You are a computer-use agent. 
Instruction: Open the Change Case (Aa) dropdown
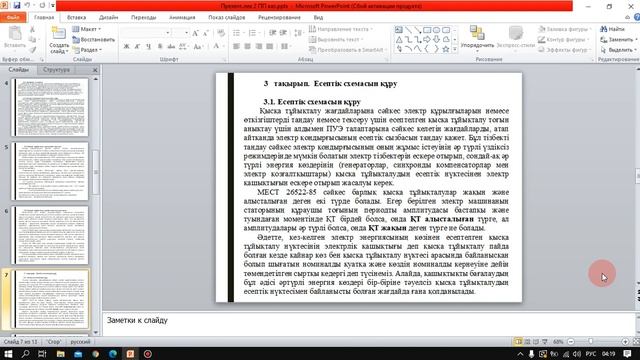point(198,47)
